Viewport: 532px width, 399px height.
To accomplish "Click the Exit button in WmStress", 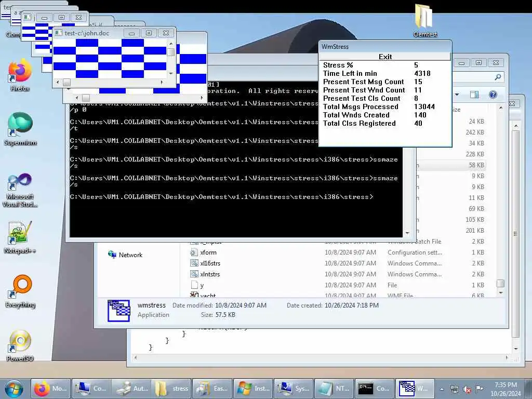I will point(385,57).
